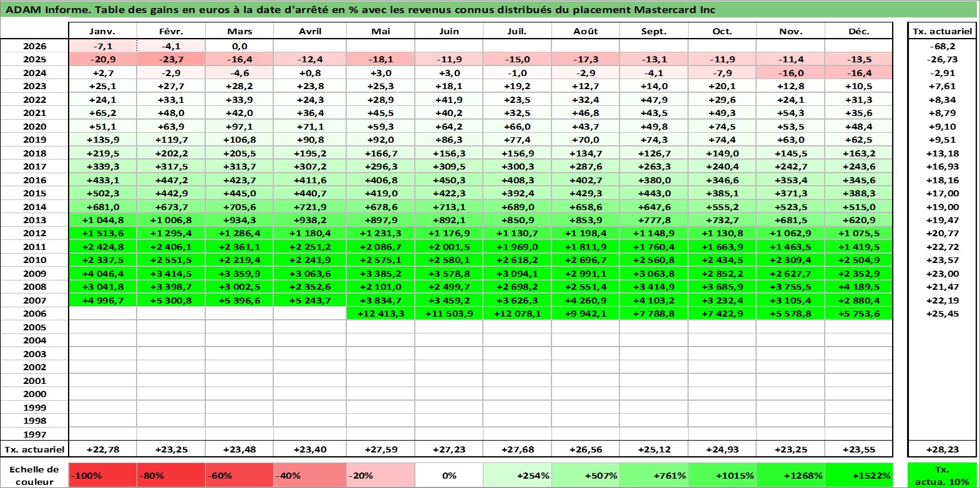Click the Tx. actua. 10% swatch

point(942,476)
